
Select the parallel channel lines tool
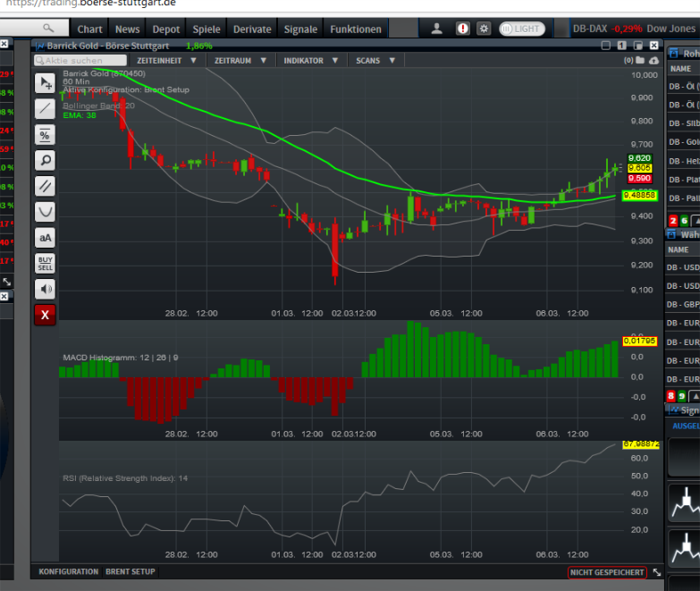(45, 186)
